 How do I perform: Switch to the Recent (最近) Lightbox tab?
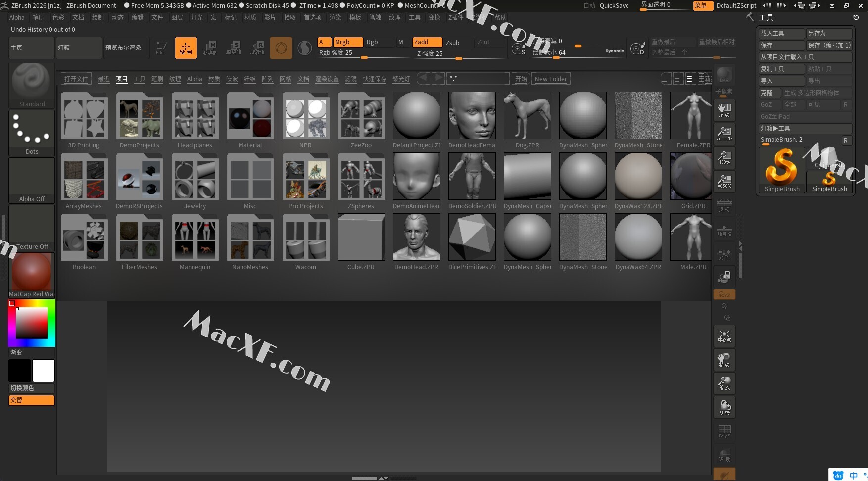(103, 79)
